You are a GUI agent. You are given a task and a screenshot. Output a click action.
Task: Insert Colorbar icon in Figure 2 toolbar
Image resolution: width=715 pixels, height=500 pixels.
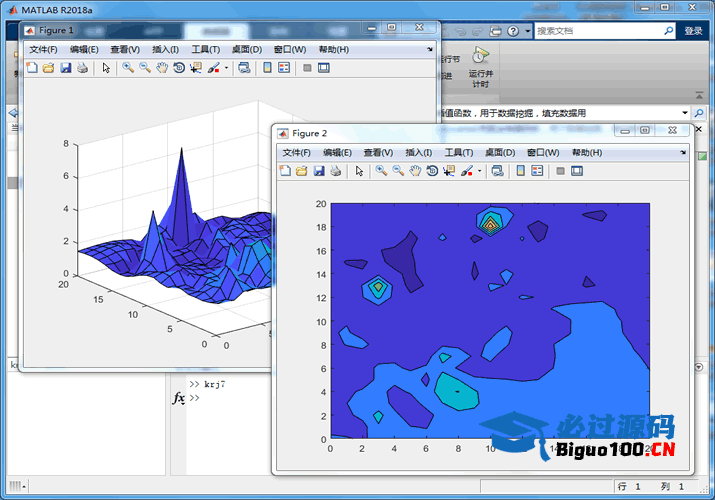pyautogui.click(x=521, y=171)
